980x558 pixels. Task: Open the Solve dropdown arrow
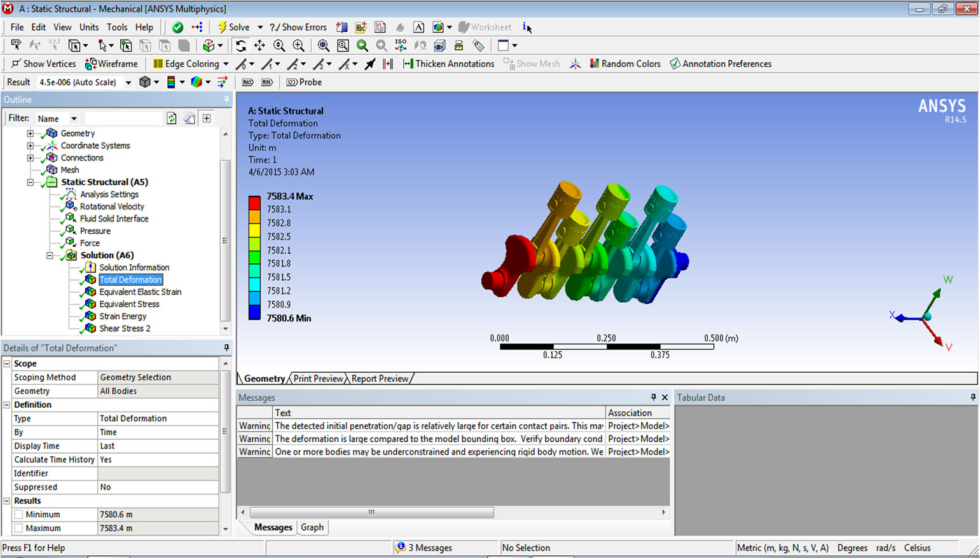tap(259, 27)
